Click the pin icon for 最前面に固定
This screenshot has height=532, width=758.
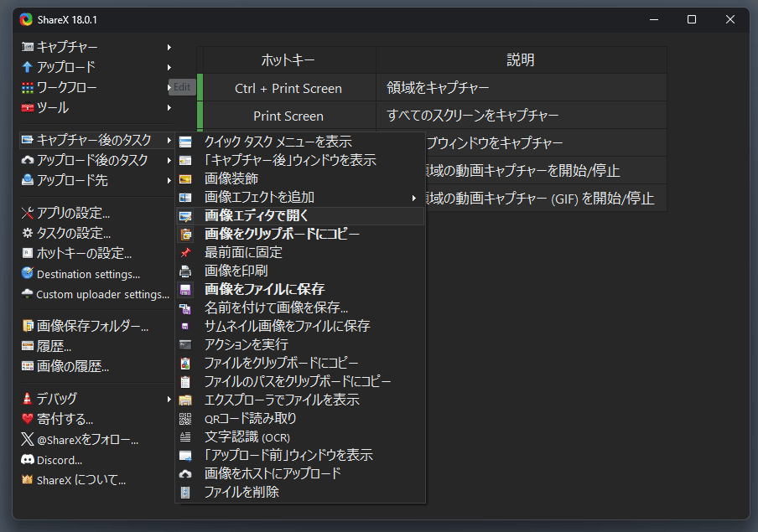tap(185, 252)
